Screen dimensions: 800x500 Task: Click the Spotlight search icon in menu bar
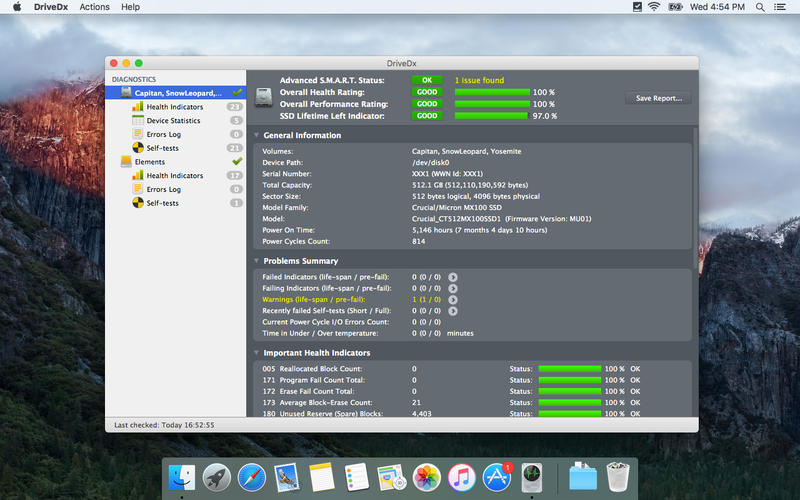click(x=760, y=7)
